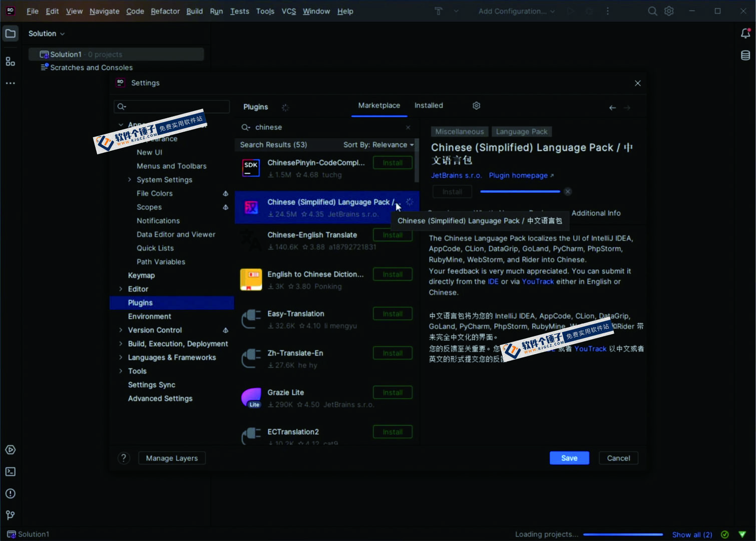
Task: Click the Loading projects progress bar
Action: 623,534
